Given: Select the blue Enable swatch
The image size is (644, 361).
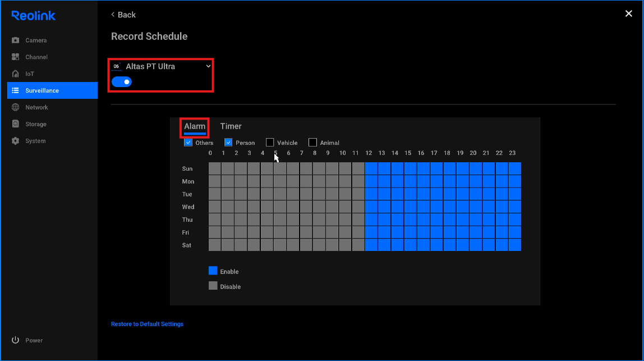Looking at the screenshot, I should click(213, 271).
